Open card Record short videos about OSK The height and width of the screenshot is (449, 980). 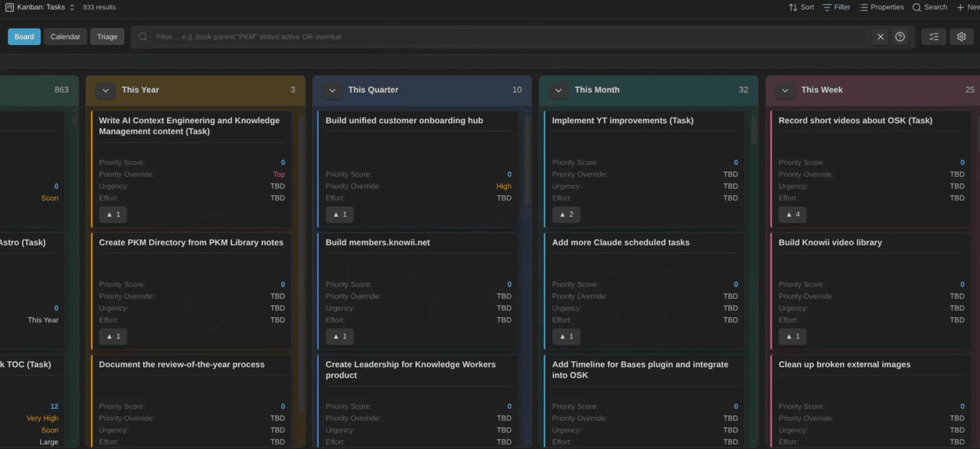click(x=855, y=120)
